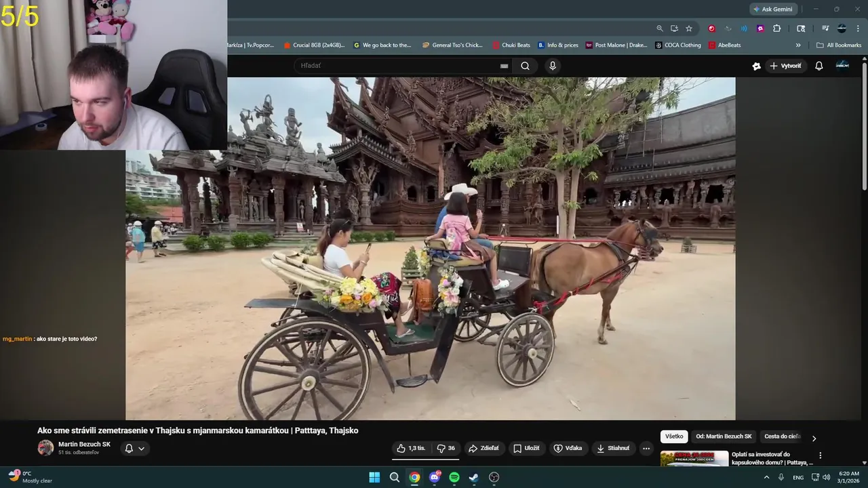Click the install app icon in address bar
868x488 pixels.
point(674,28)
